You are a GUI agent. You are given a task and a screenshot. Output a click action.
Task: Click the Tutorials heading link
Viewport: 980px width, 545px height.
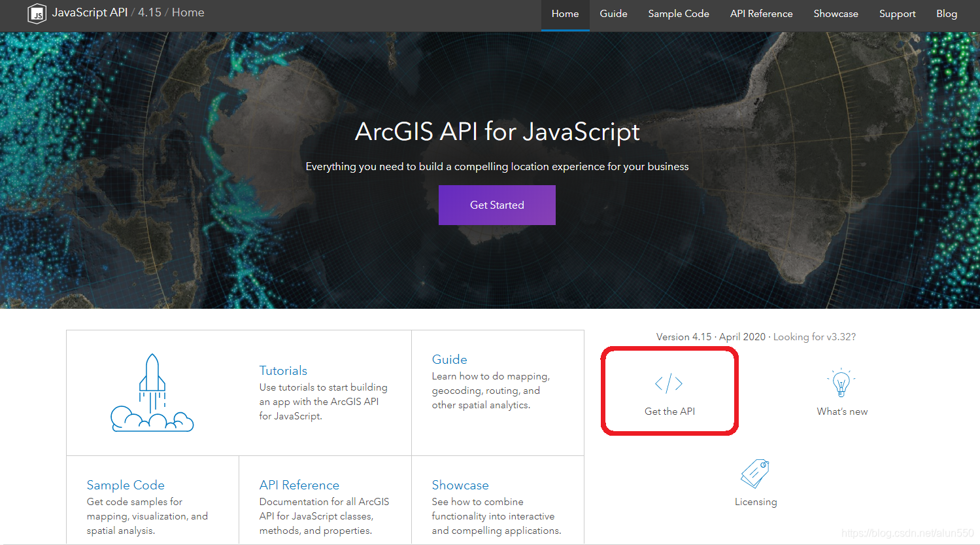(283, 370)
